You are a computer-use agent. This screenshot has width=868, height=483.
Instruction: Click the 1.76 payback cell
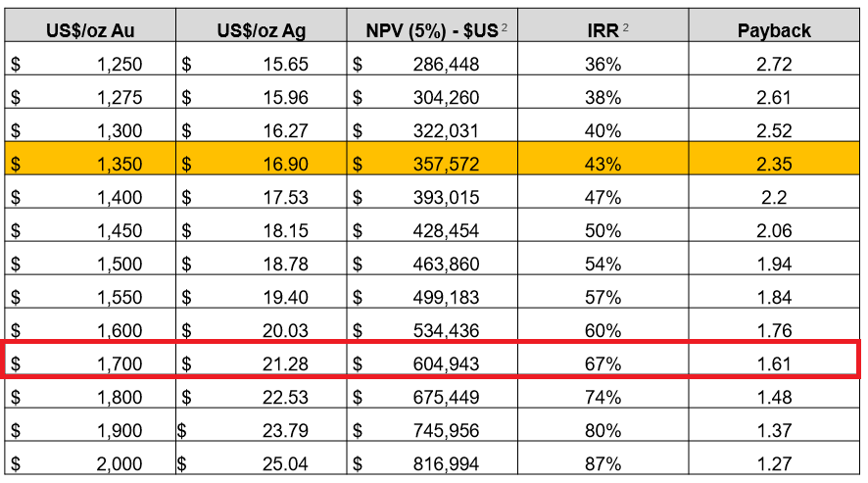pyautogui.click(x=774, y=331)
